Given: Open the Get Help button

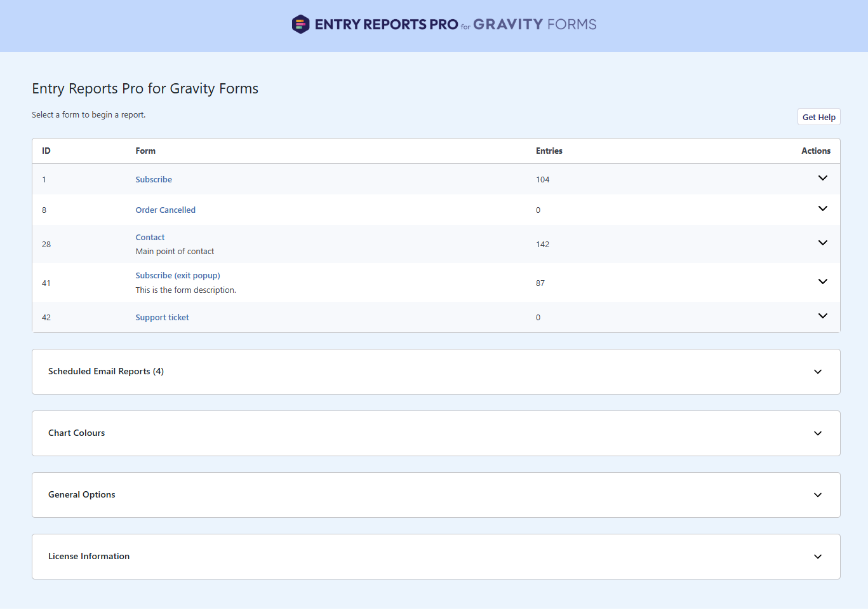Looking at the screenshot, I should (818, 117).
